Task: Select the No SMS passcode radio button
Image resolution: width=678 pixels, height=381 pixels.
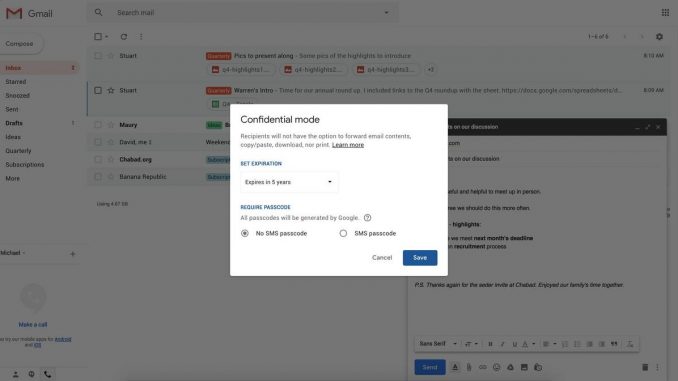Action: pyautogui.click(x=245, y=234)
